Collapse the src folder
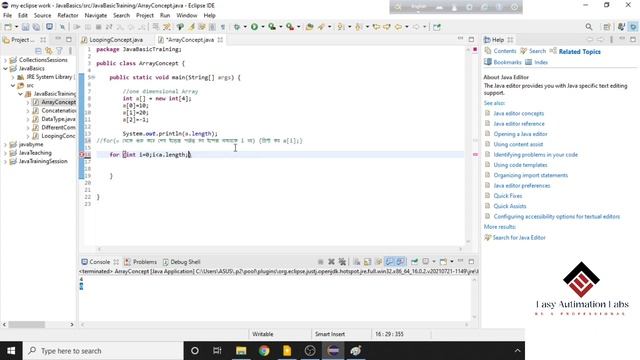 13,85
